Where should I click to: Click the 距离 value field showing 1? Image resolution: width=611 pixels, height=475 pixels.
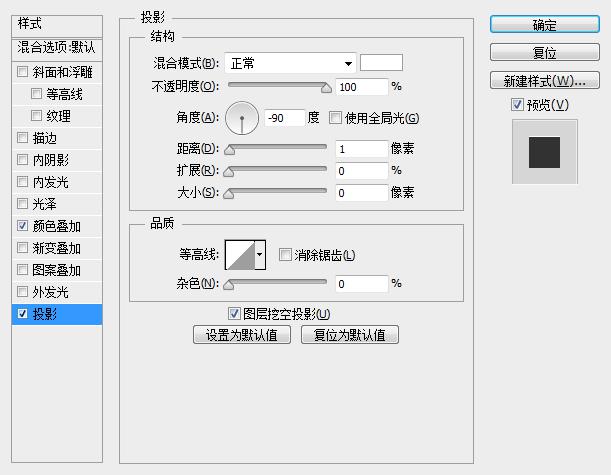(x=362, y=149)
